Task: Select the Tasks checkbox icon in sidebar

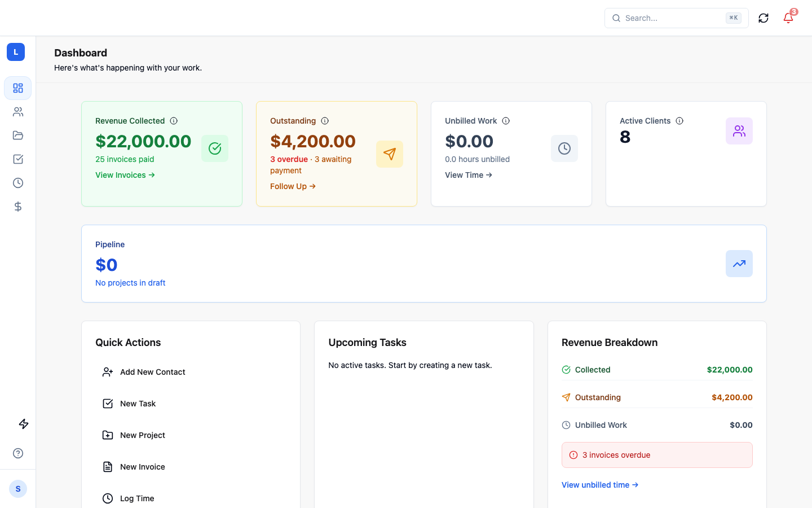Action: click(17, 159)
